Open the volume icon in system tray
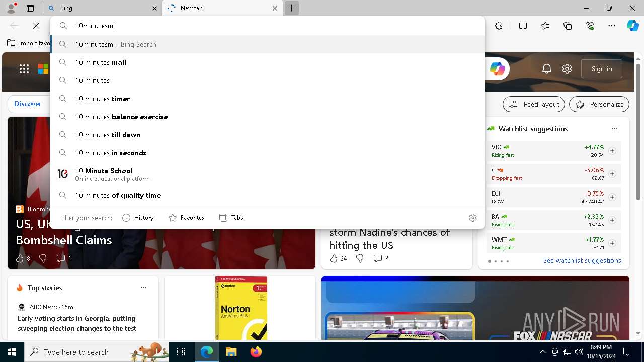 tap(579, 352)
